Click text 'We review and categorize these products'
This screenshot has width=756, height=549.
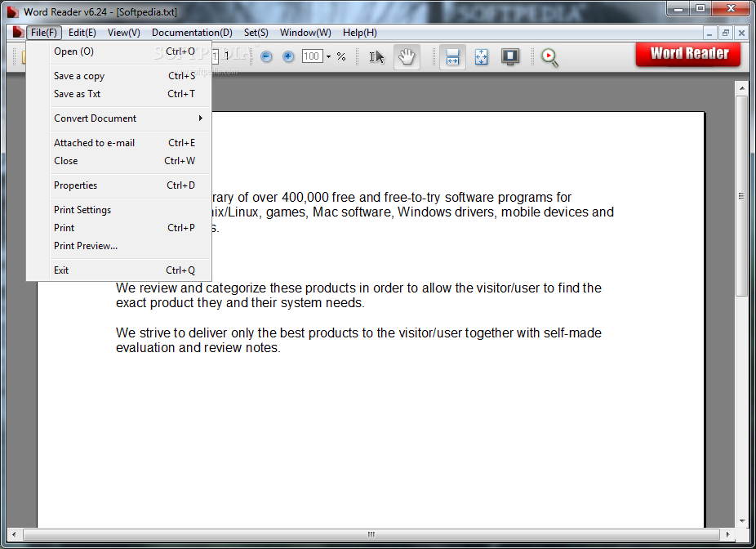[236, 288]
